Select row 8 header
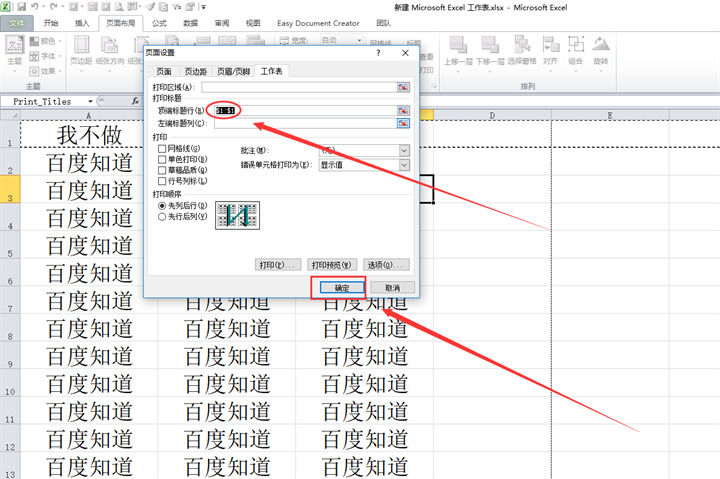The image size is (720, 479). tap(10, 328)
